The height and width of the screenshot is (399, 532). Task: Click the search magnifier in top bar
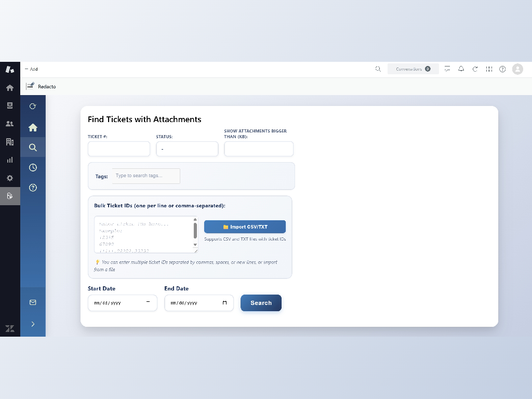(x=378, y=69)
